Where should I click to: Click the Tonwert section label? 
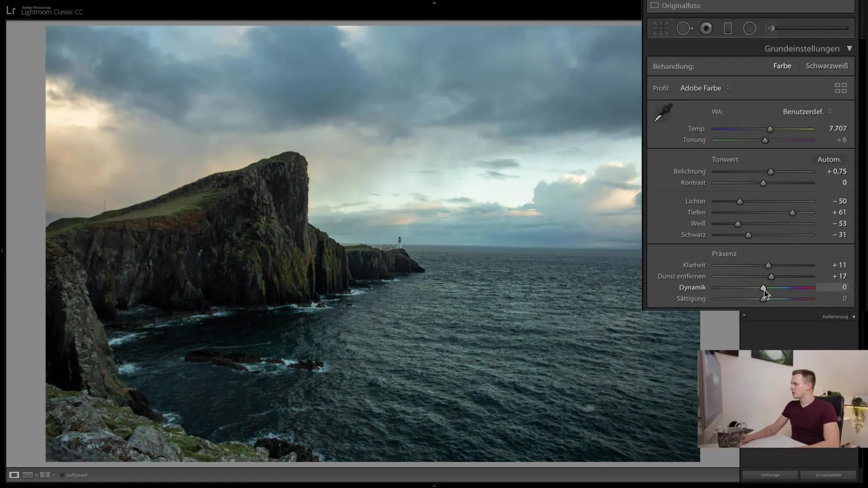tap(725, 160)
